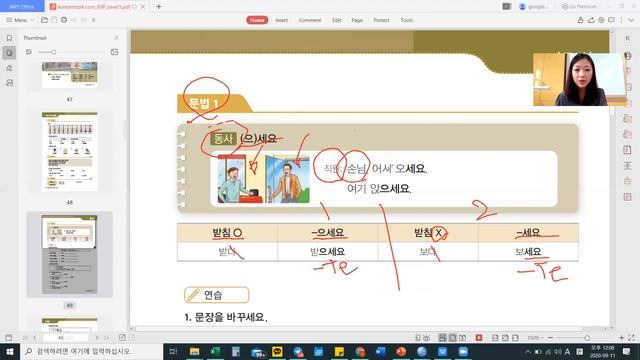Open KakaoTalk from the taskbar
This screenshot has height=360, width=640.
coord(277,351)
